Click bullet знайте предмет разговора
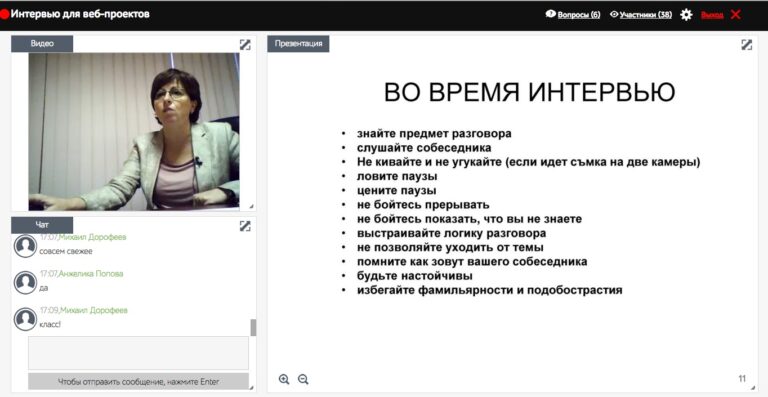 click(x=434, y=134)
